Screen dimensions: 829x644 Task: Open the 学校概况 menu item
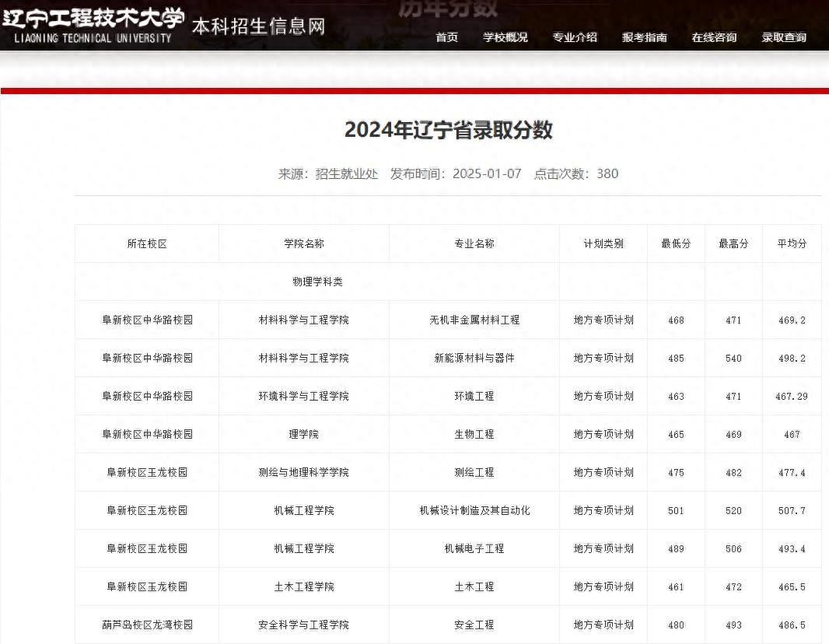pyautogui.click(x=505, y=37)
